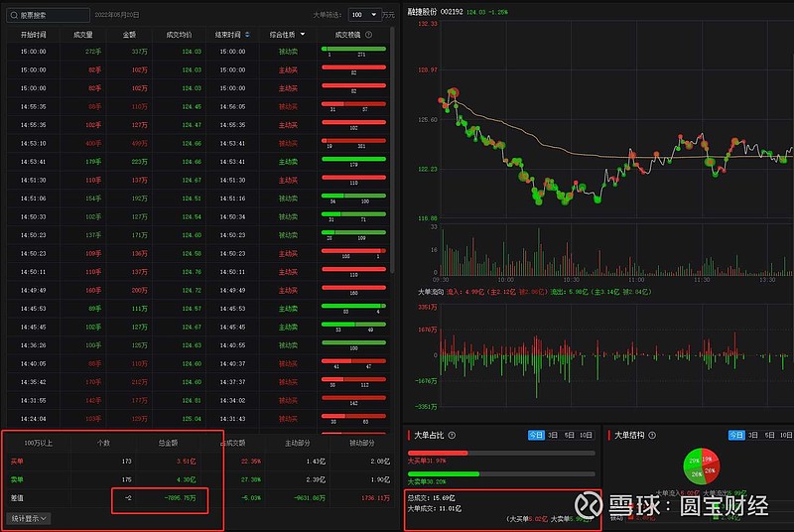
Task: Click the 1736.11万 passive difference value
Action: click(375, 498)
